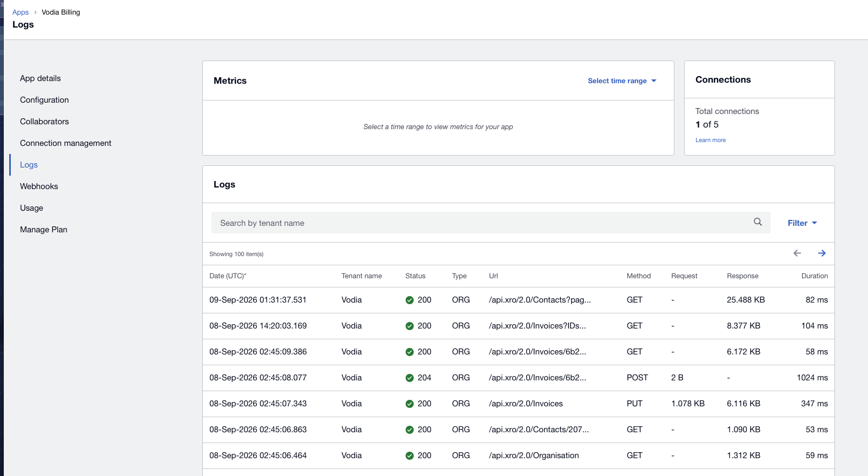Open Connection management in the sidebar
This screenshot has height=476, width=868.
(x=65, y=143)
